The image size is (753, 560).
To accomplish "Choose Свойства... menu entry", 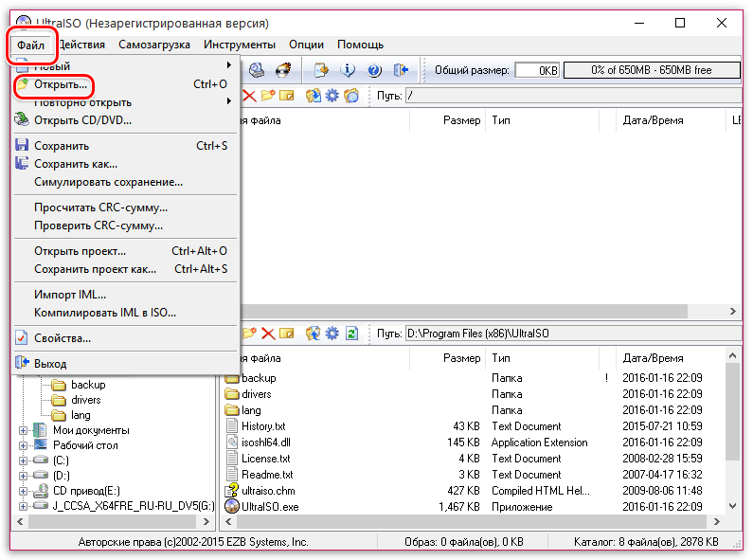I will [125, 338].
